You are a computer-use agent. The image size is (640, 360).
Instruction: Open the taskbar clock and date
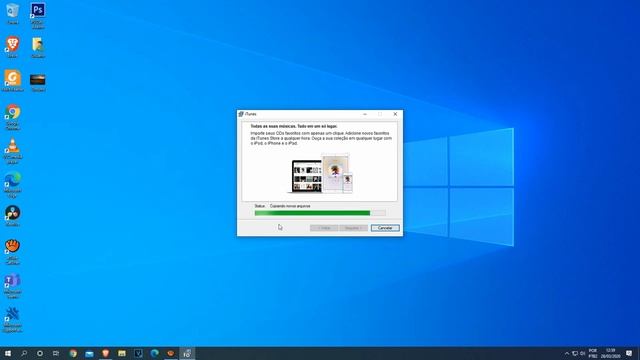pos(611,353)
